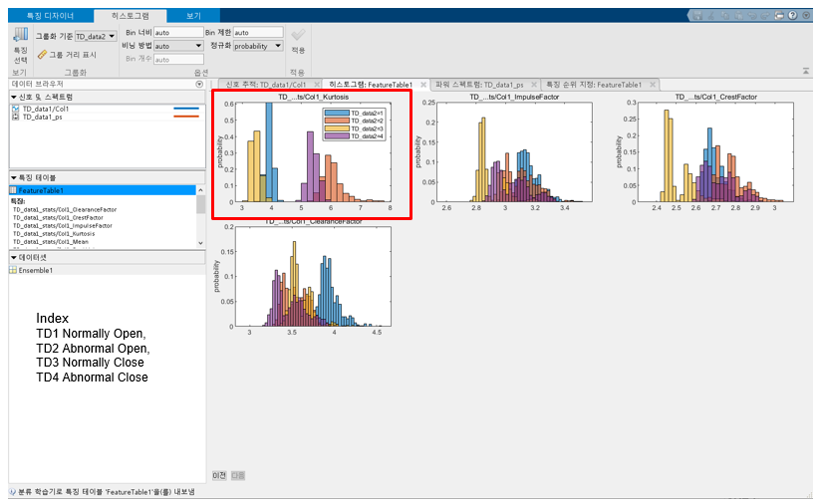Image resolution: width=819 pixels, height=504 pixels.
Task: Click the feature list scroll up arrow
Action: point(200,190)
